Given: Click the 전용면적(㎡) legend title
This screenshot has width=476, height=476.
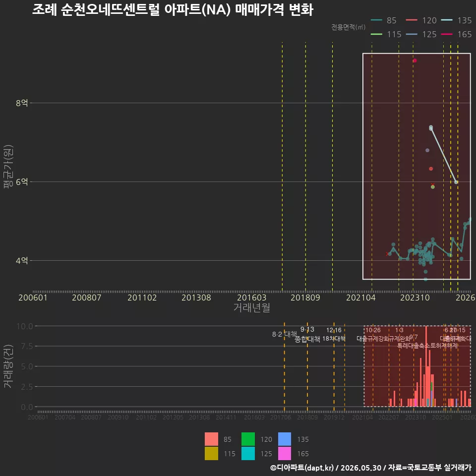Looking at the screenshot, I should (348, 27).
